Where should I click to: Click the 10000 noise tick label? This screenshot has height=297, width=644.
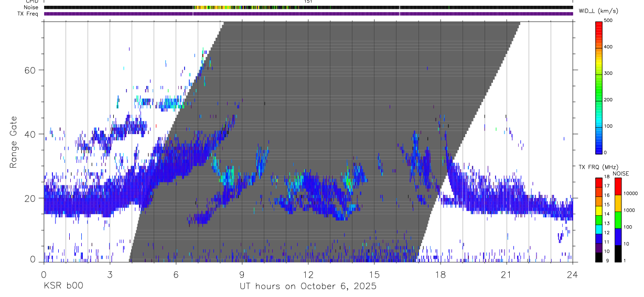point(630,194)
